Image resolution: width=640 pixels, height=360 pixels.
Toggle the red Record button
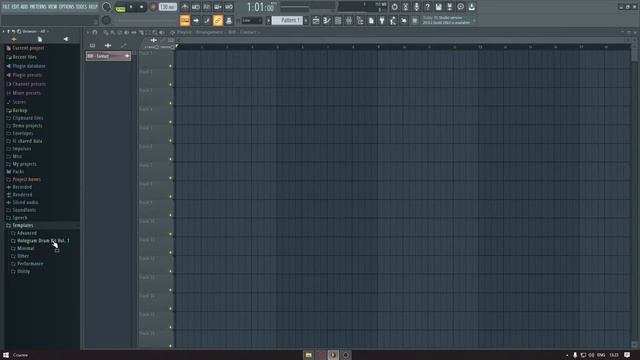153,7
